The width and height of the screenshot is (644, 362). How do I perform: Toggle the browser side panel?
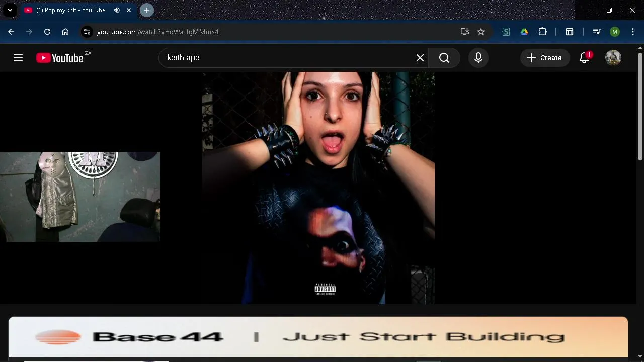click(570, 32)
